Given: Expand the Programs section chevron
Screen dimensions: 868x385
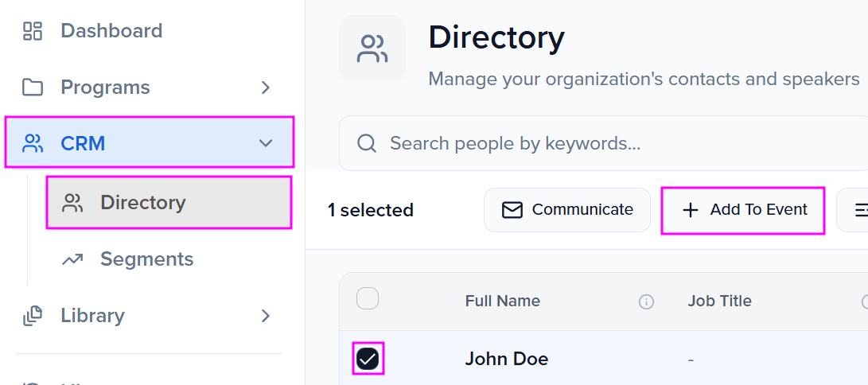Looking at the screenshot, I should click(266, 87).
